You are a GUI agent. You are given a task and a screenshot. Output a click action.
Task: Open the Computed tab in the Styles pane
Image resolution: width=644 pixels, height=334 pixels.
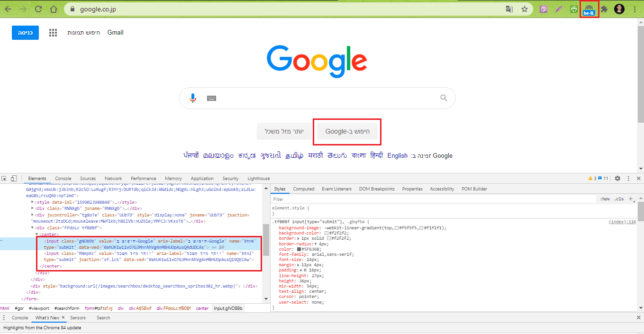coord(303,189)
